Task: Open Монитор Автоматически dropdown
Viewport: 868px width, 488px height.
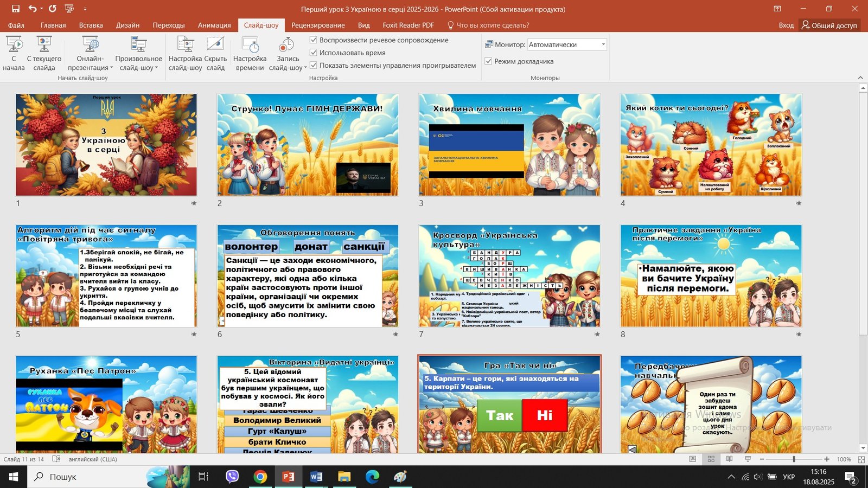Action: point(567,44)
